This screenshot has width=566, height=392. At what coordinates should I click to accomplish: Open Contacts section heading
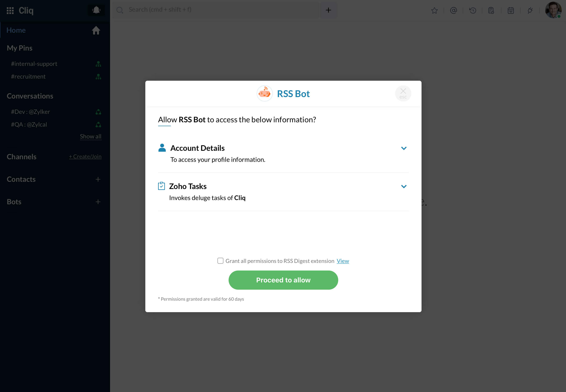pos(21,179)
